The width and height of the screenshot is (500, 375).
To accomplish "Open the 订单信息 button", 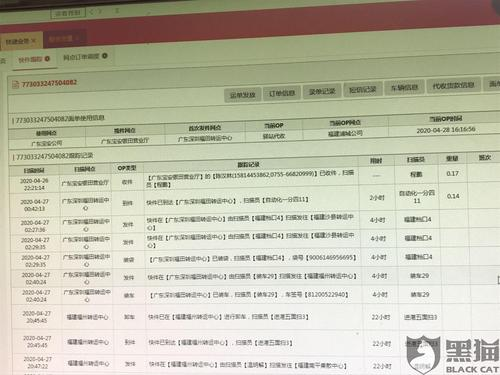I will pos(282,93).
